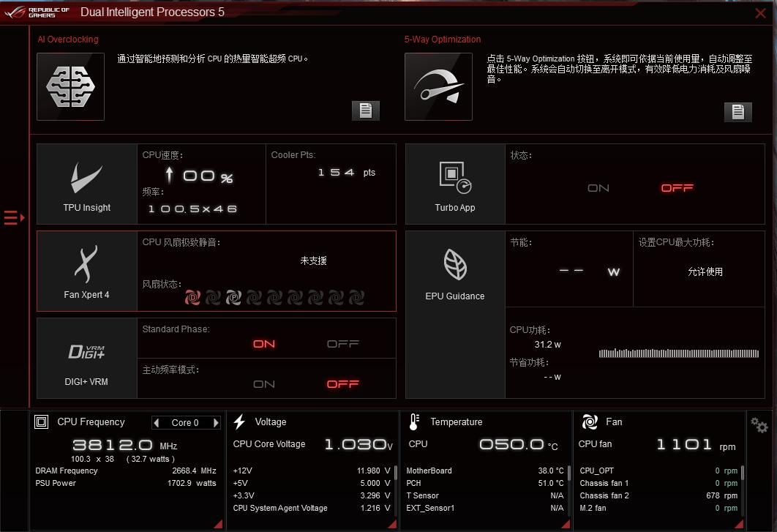
Task: Expand the left side menu arrow
Action: tap(15, 217)
